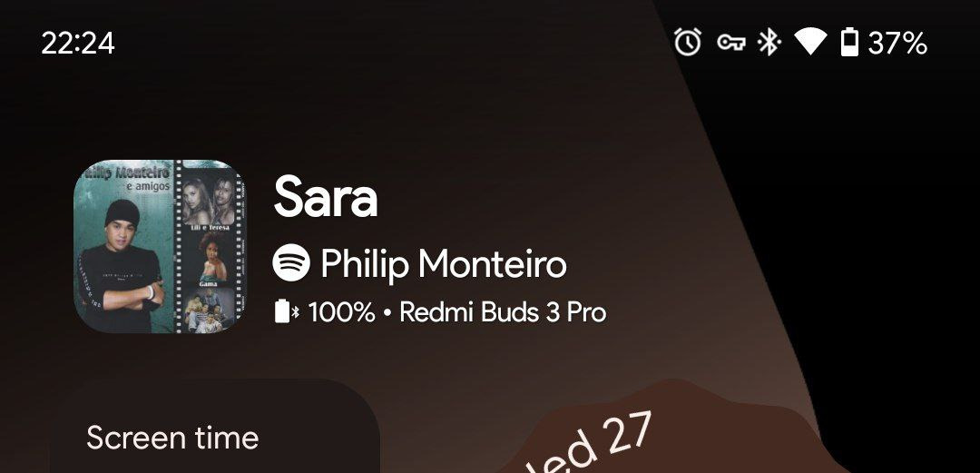Tap the VPN key status icon
The image size is (980, 473).
730,43
